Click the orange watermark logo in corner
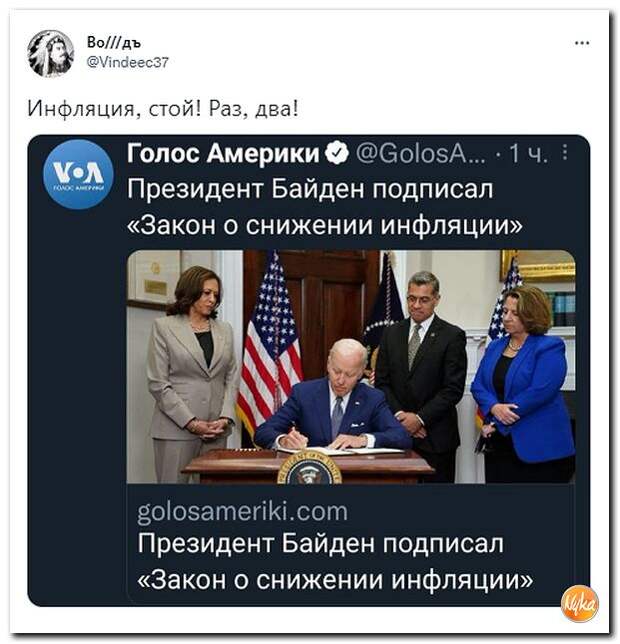Screen dimensions: 620x644 coord(579,603)
